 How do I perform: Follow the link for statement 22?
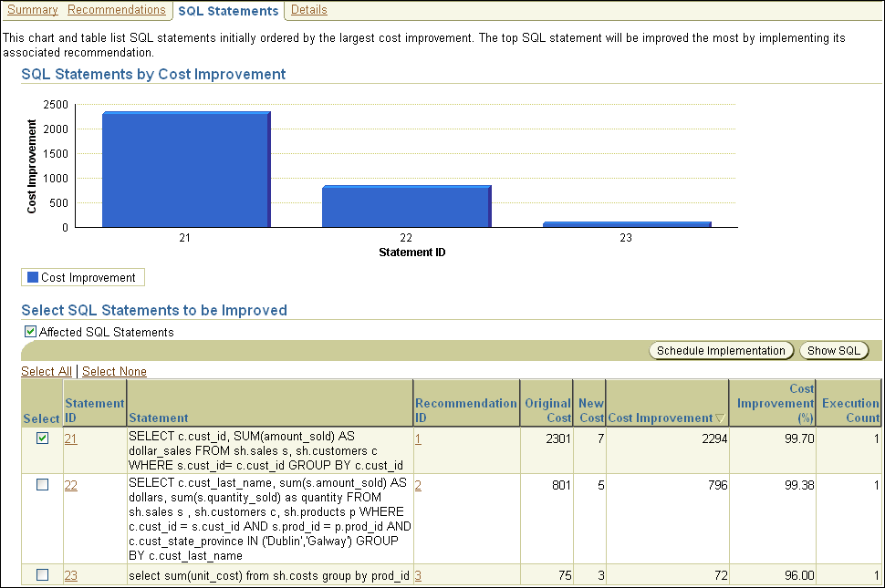tap(70, 484)
